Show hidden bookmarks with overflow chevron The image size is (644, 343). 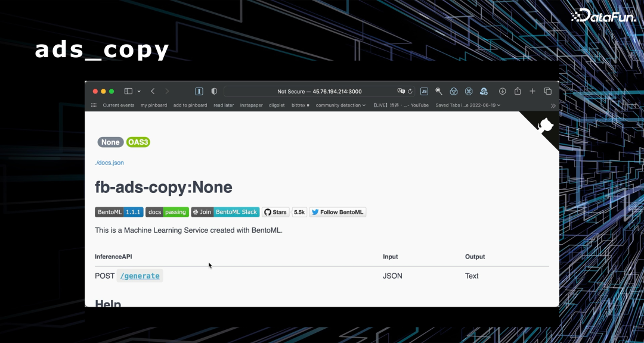[x=553, y=105]
